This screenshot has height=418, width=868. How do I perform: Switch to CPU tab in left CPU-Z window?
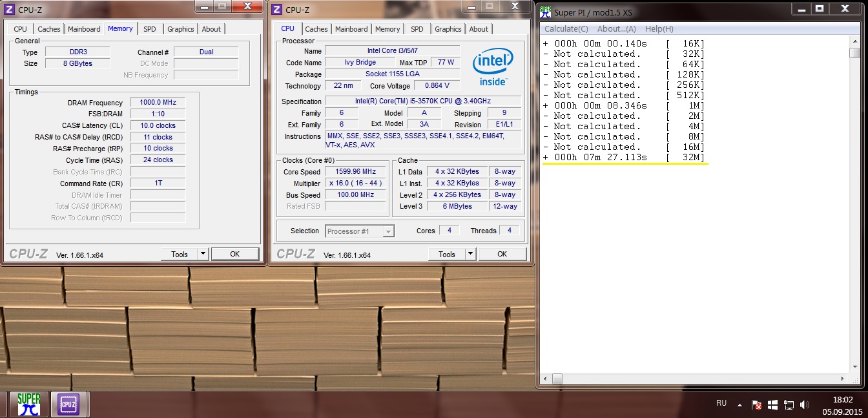21,29
